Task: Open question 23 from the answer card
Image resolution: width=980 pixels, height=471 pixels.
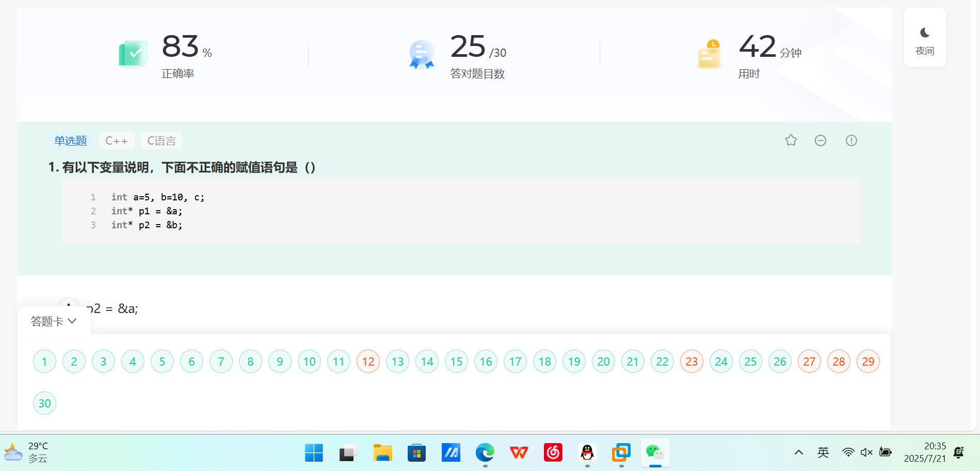Action: pos(692,361)
